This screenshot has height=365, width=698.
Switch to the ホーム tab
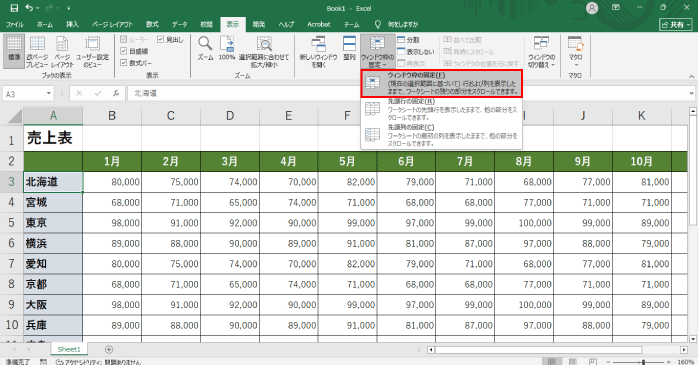click(x=45, y=24)
